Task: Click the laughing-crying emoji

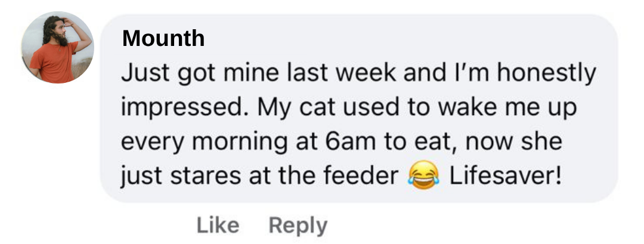Action: 423,177
